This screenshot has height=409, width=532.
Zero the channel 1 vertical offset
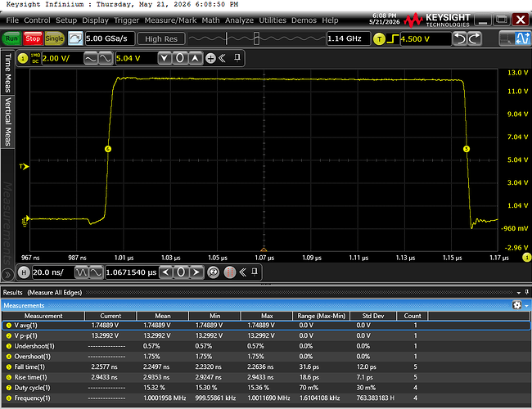180,58
